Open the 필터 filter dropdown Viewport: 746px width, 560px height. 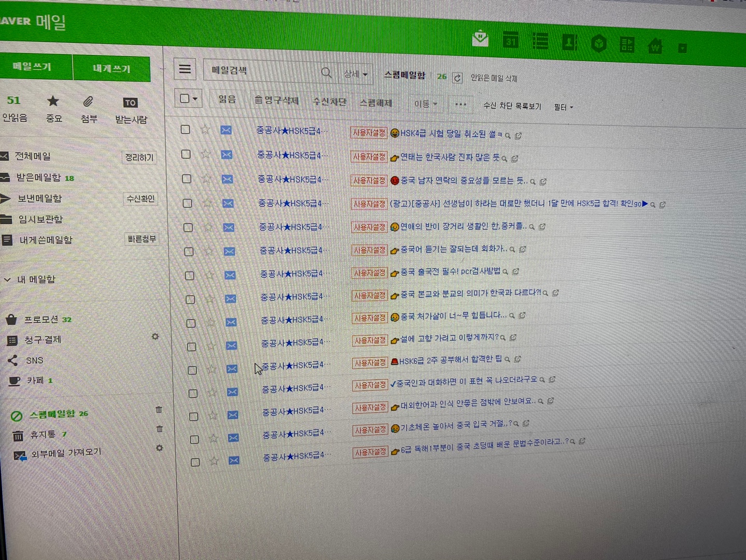pyautogui.click(x=564, y=107)
